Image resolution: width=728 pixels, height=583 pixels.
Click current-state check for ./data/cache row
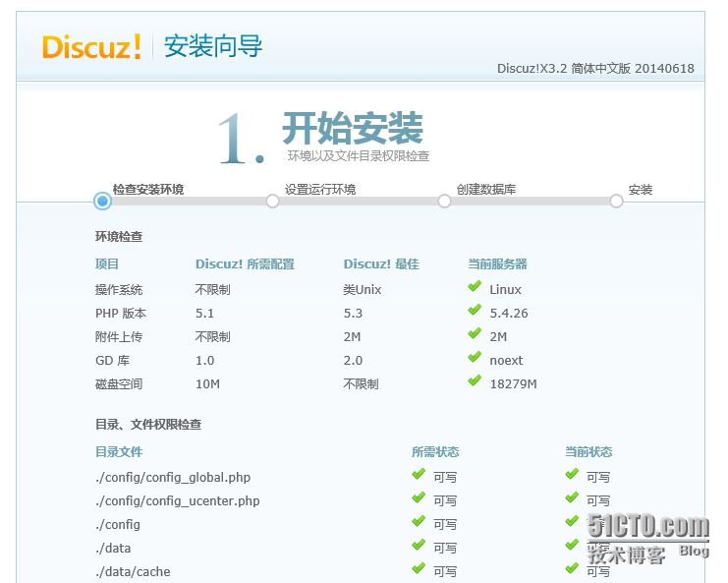572,568
